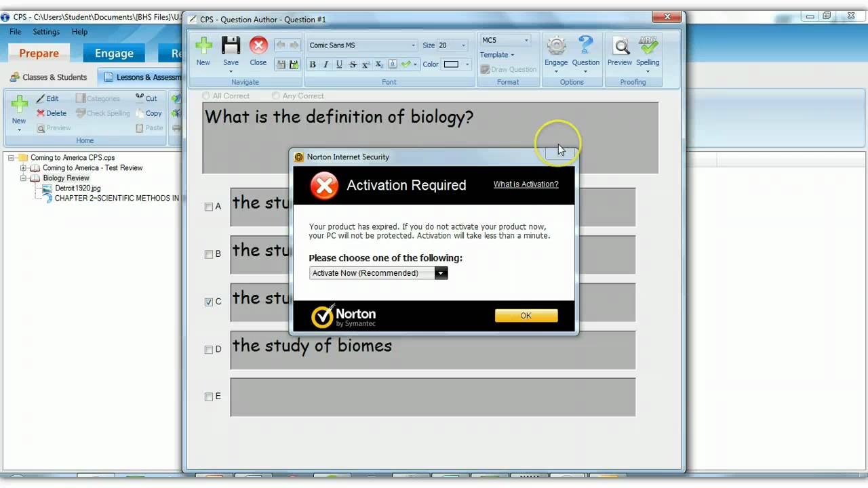Click the font color swatch box
Image resolution: width=868 pixels, height=488 pixels.
(x=452, y=64)
